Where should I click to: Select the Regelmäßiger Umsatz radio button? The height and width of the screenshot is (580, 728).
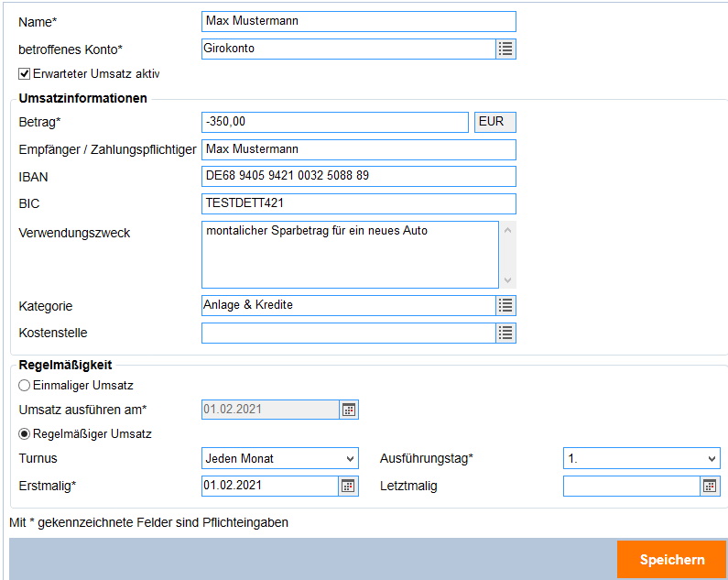click(x=25, y=434)
